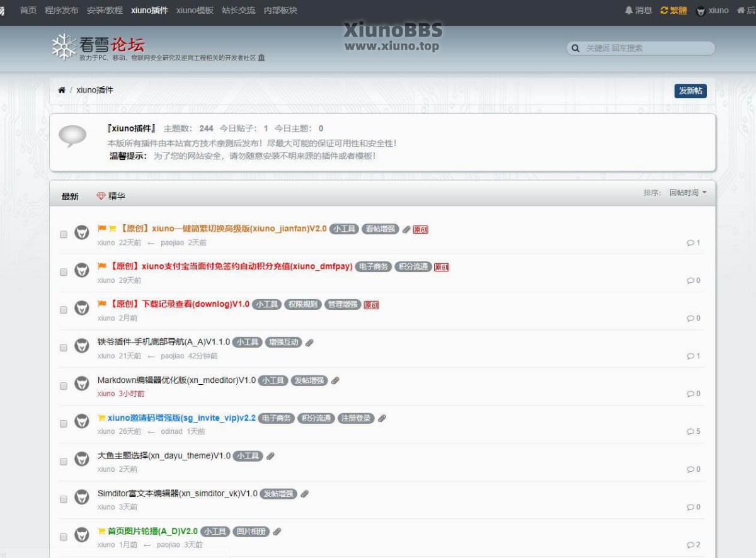Click the bell notification icon

[628, 10]
